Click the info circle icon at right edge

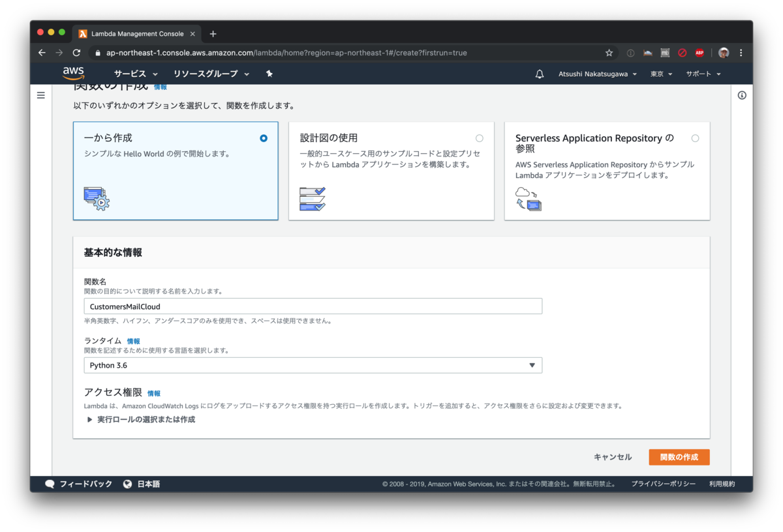742,95
